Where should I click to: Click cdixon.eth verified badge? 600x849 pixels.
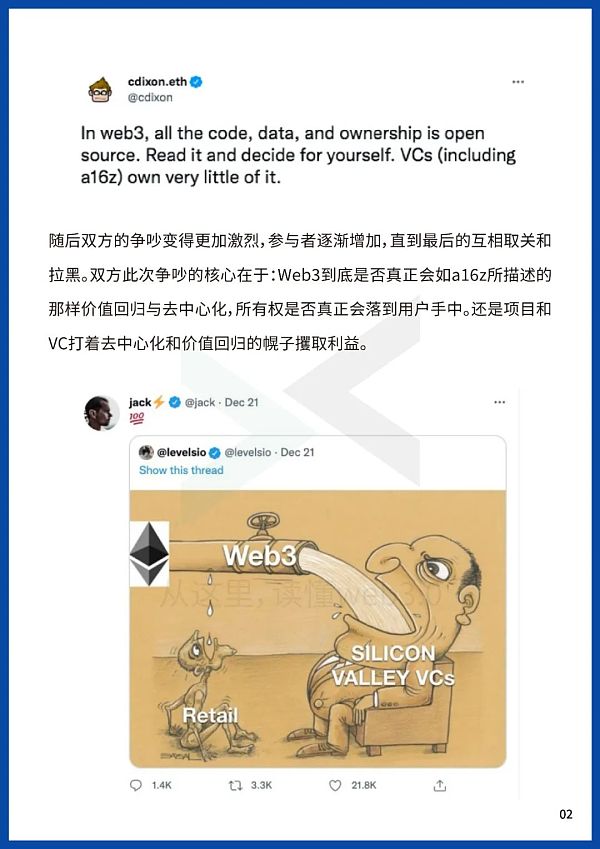click(196, 82)
